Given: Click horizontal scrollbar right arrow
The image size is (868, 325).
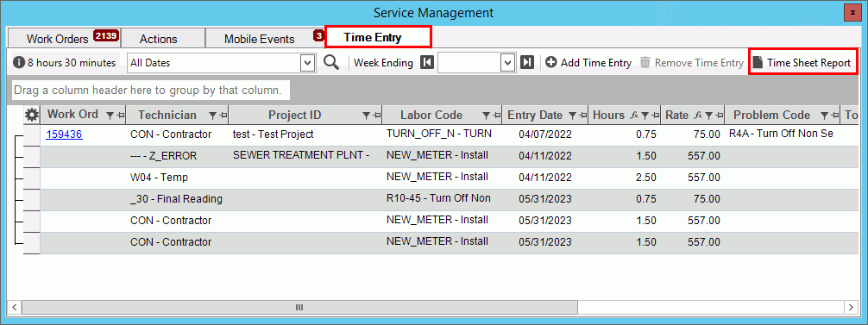Looking at the screenshot, I should pos(850,307).
